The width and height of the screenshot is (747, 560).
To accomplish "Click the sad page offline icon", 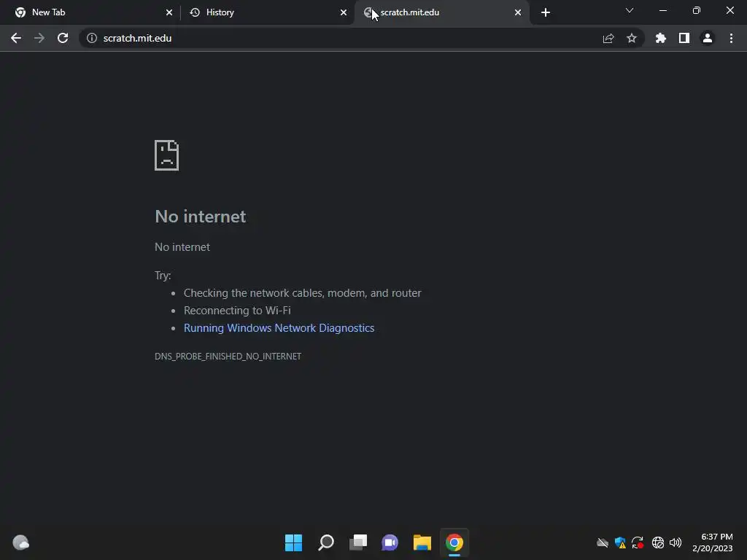I will pos(167,155).
